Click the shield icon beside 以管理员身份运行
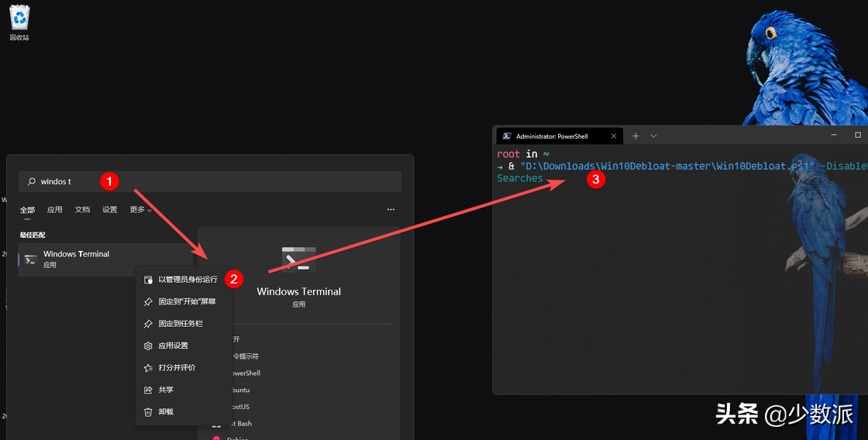Image resolution: width=868 pixels, height=440 pixels. (x=148, y=280)
